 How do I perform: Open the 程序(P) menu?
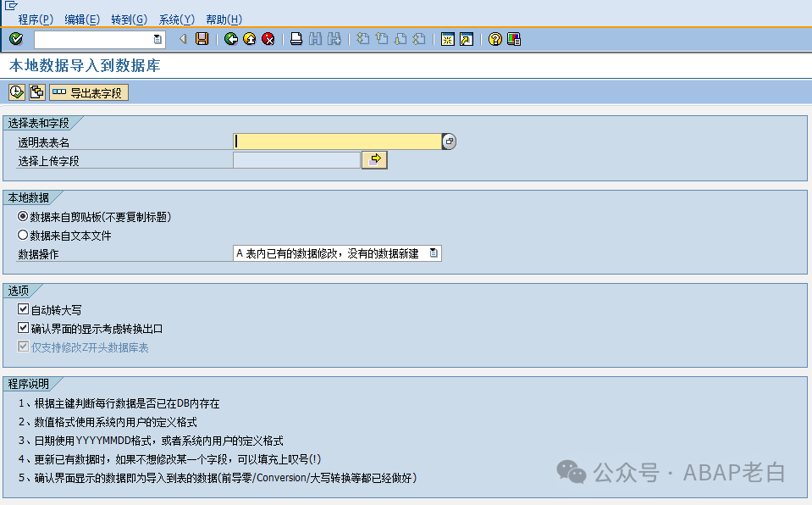click(x=36, y=19)
